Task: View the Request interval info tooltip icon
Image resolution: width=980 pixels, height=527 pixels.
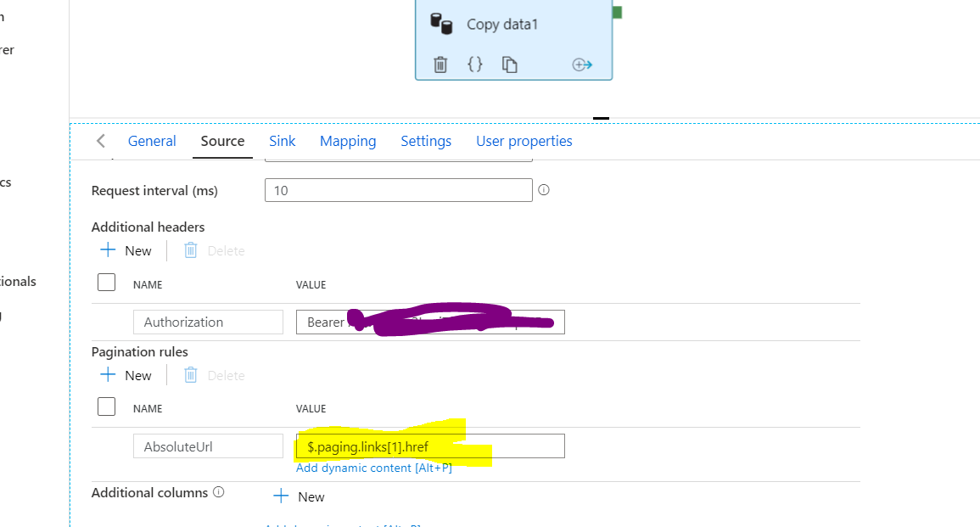Action: tap(543, 190)
